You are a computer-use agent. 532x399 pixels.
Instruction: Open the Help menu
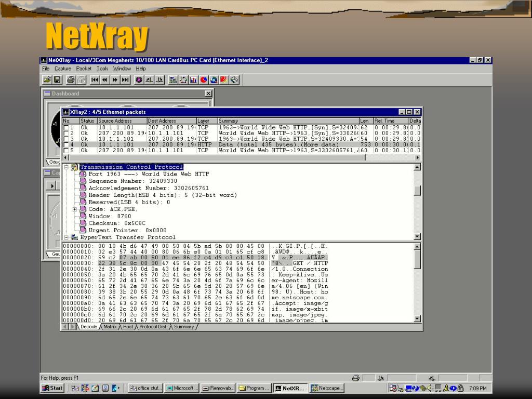pos(141,69)
